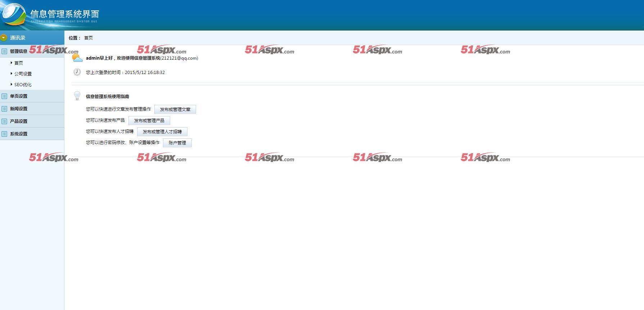Click the 位置： breadcrumb label

coord(75,38)
